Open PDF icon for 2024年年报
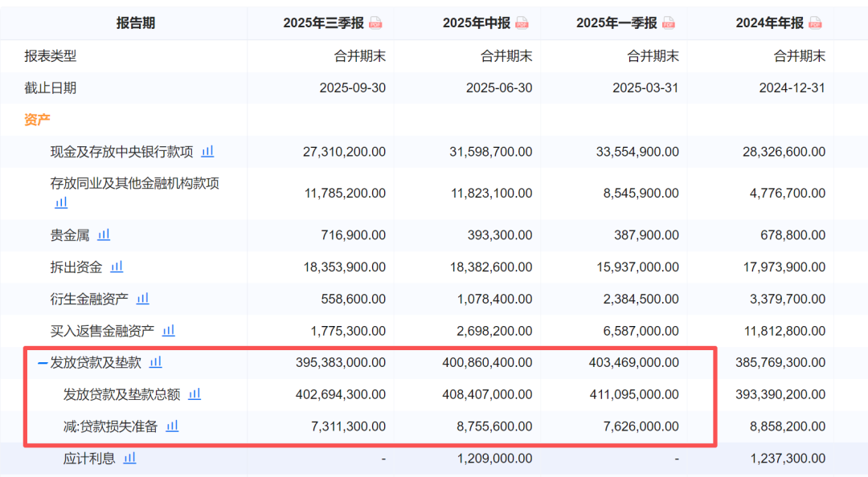This screenshot has width=868, height=477. tap(816, 23)
